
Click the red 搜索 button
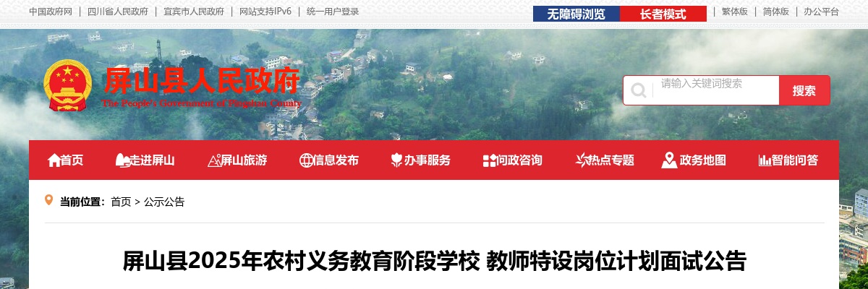[x=804, y=90]
